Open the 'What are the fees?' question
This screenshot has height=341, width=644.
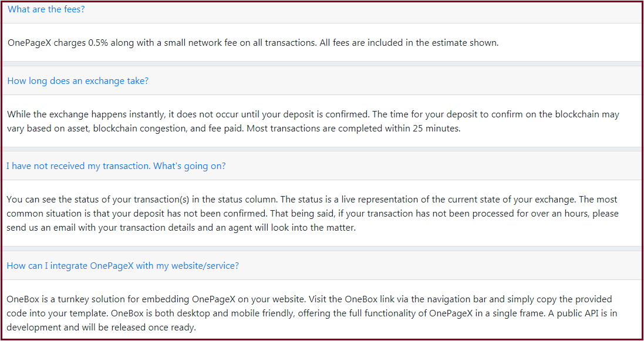[x=46, y=9]
